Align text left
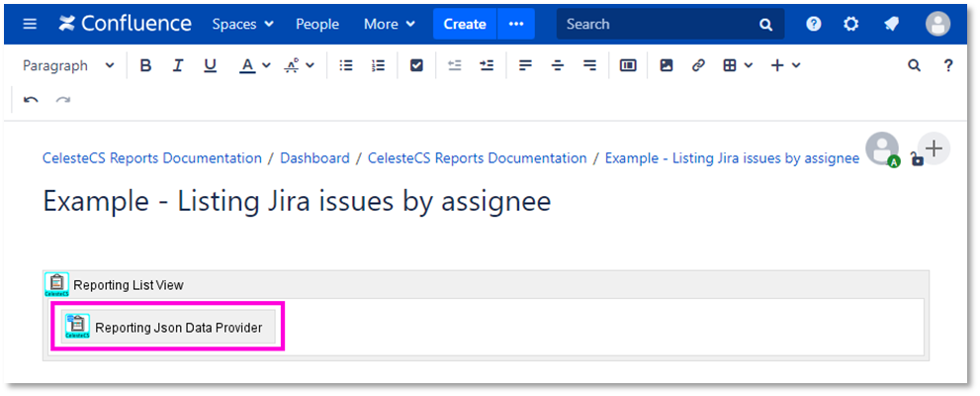This screenshot has height=396, width=980. [526, 65]
